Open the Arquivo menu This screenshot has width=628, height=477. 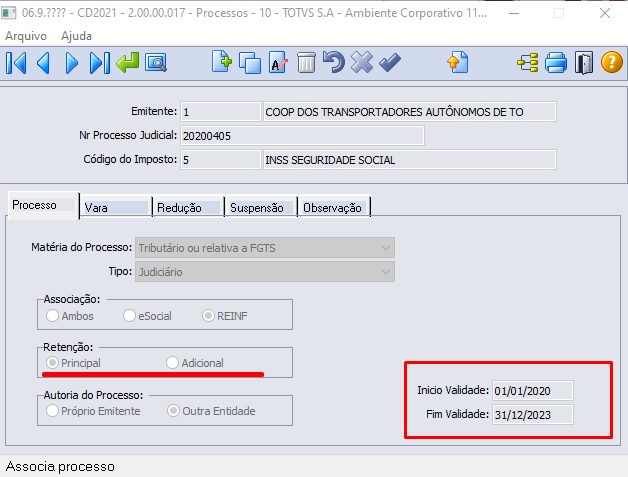[26, 36]
